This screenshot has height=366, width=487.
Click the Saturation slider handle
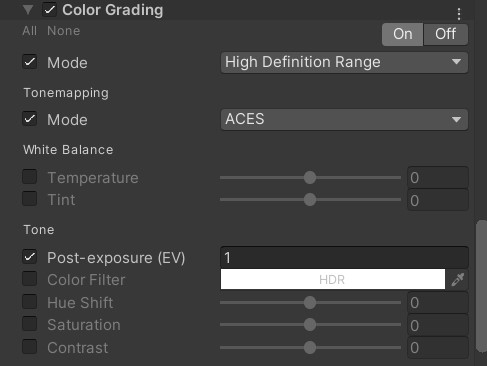click(310, 325)
